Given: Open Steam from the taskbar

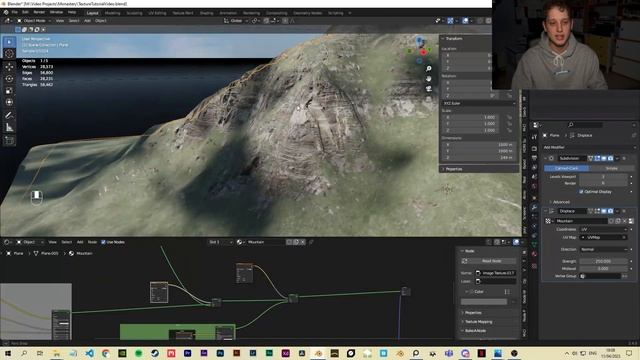Looking at the screenshot, I should 155,353.
